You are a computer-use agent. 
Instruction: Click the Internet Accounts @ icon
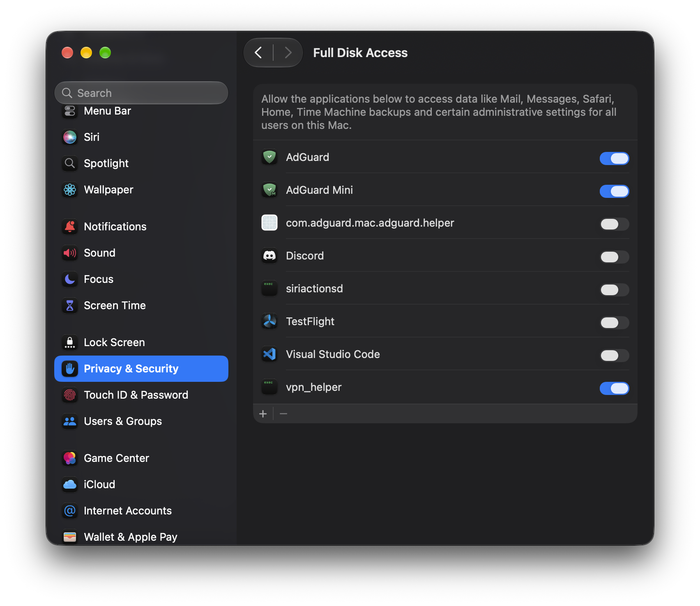[x=70, y=511]
